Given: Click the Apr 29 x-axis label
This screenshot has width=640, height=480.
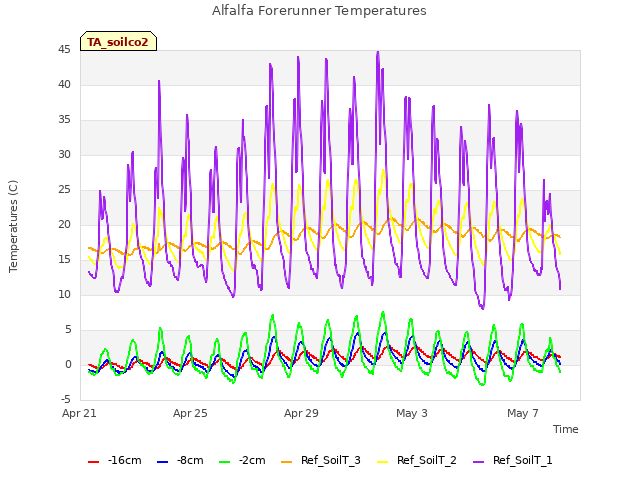Looking at the screenshot, I should tap(301, 413).
